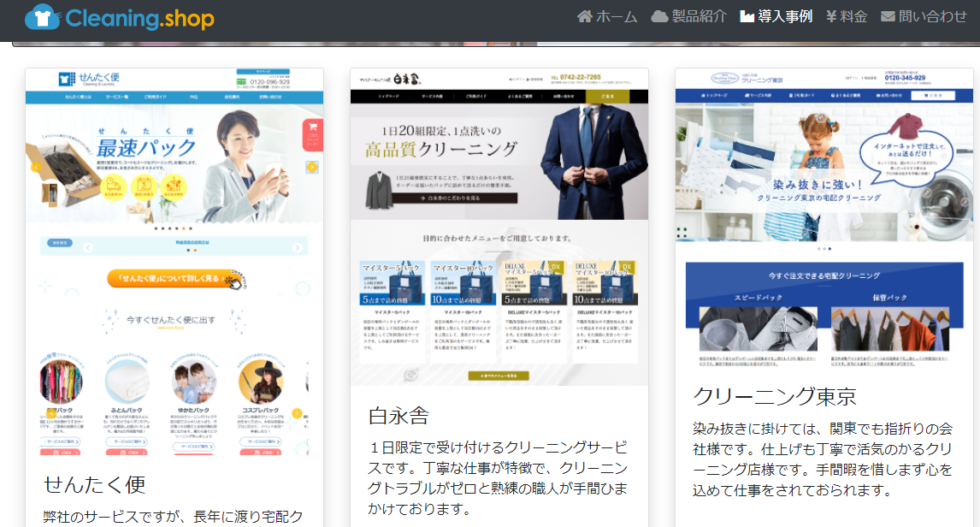Click the 白永舎 card heading
980x527 pixels.
click(x=398, y=416)
